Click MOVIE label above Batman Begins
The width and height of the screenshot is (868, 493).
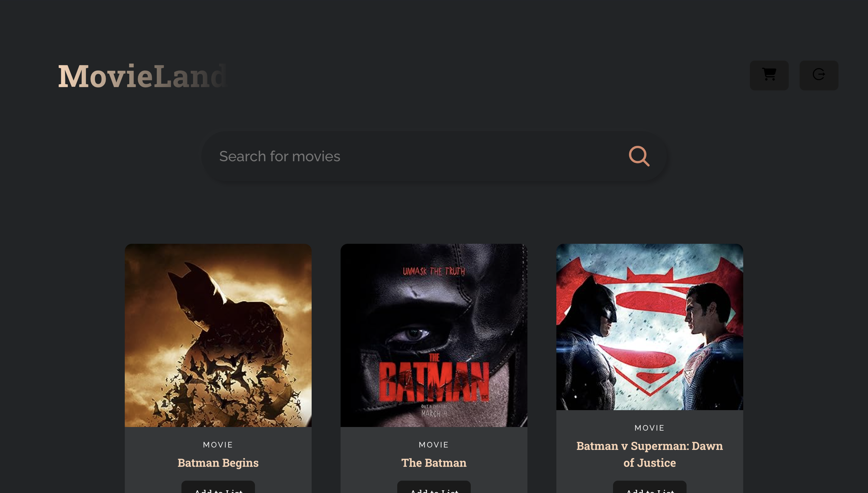coord(218,444)
